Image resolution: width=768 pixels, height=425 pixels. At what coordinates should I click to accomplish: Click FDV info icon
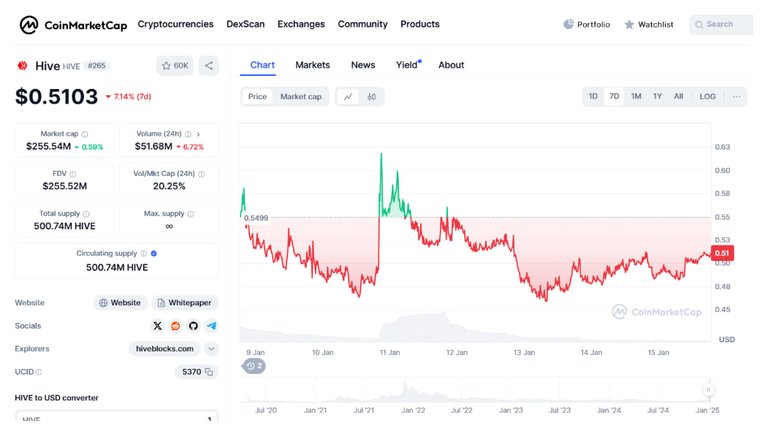click(73, 174)
